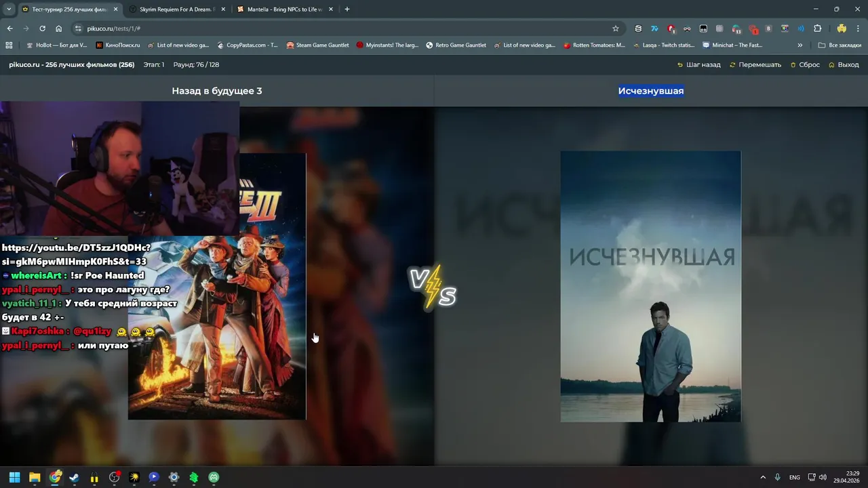Open the КиноПоиск.ru bookmark
Viewport: 868px width, 488px height.
pyautogui.click(x=118, y=45)
